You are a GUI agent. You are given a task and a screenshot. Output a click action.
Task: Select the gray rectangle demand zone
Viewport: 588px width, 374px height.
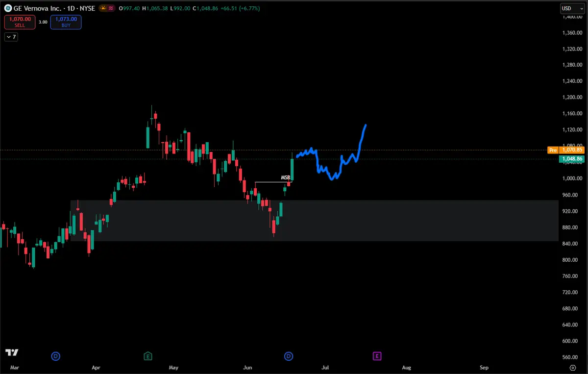315,221
